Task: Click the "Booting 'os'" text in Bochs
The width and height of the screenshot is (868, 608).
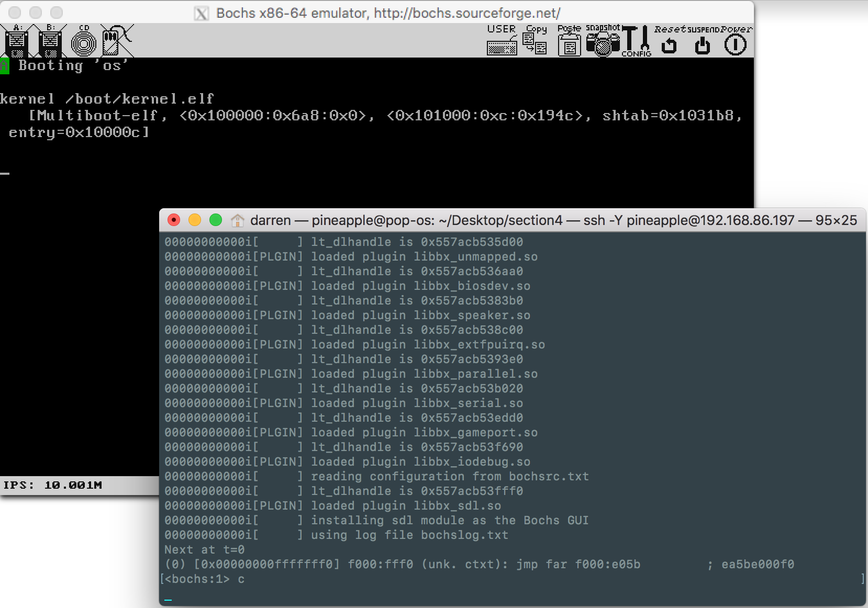Action: coord(73,65)
